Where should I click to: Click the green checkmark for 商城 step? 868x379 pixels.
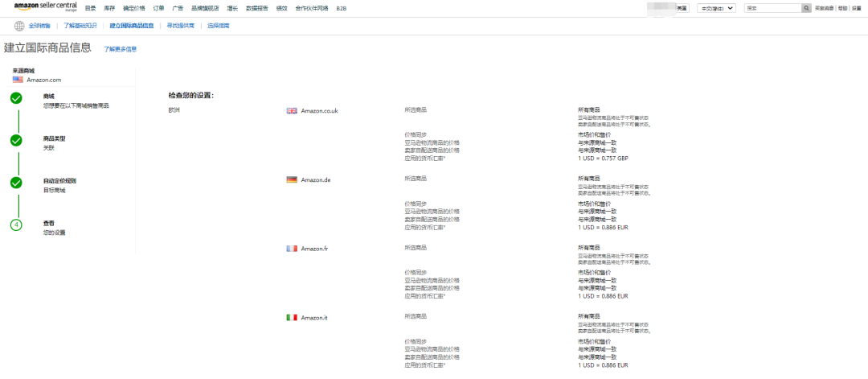click(x=16, y=98)
